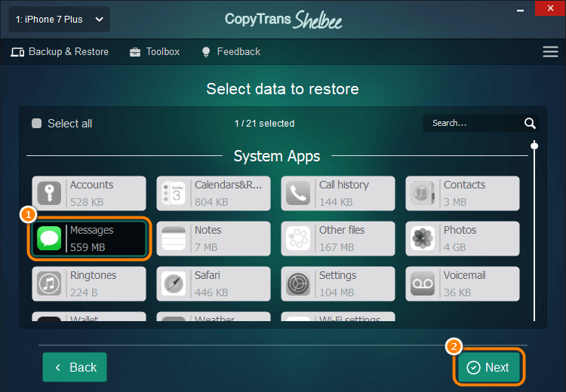Select the Settings gear icon
This screenshot has width=566, height=392.
point(298,283)
